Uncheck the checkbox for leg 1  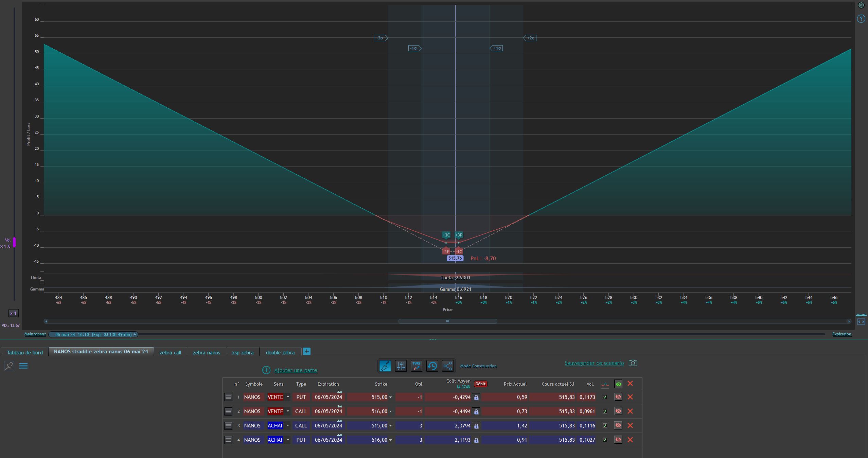605,397
